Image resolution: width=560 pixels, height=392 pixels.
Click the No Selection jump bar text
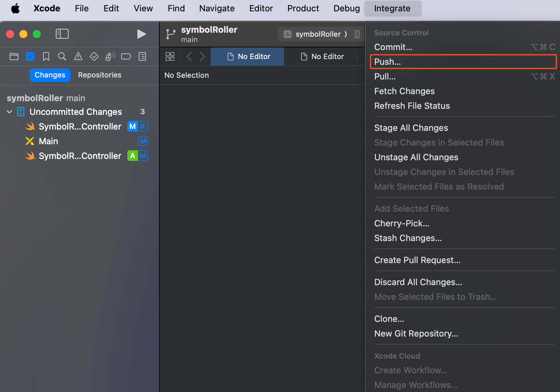click(186, 75)
